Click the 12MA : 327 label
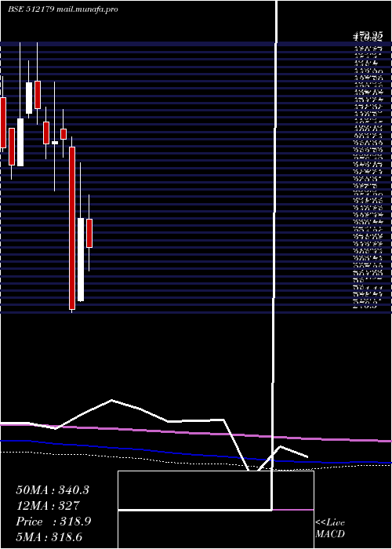Image resolution: width=392 pixels, height=549 pixels. 48,506
